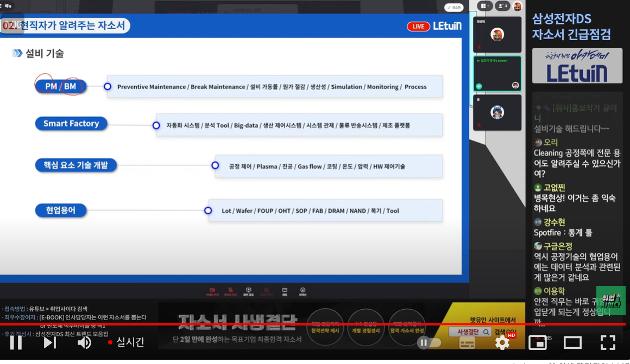
Task: Click chat user 강수현's name
Action: pyautogui.click(x=554, y=222)
